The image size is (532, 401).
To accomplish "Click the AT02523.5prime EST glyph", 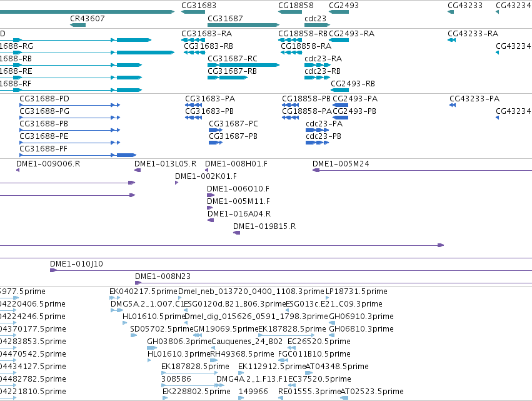I will [344, 398].
